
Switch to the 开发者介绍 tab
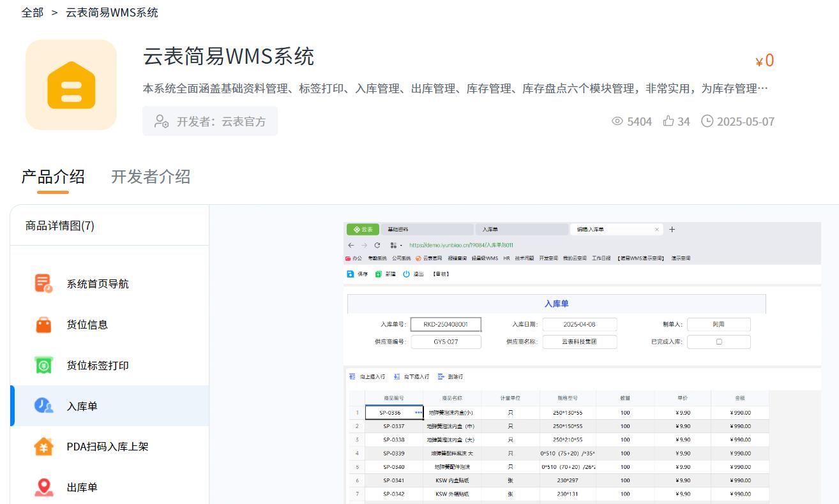click(x=151, y=177)
